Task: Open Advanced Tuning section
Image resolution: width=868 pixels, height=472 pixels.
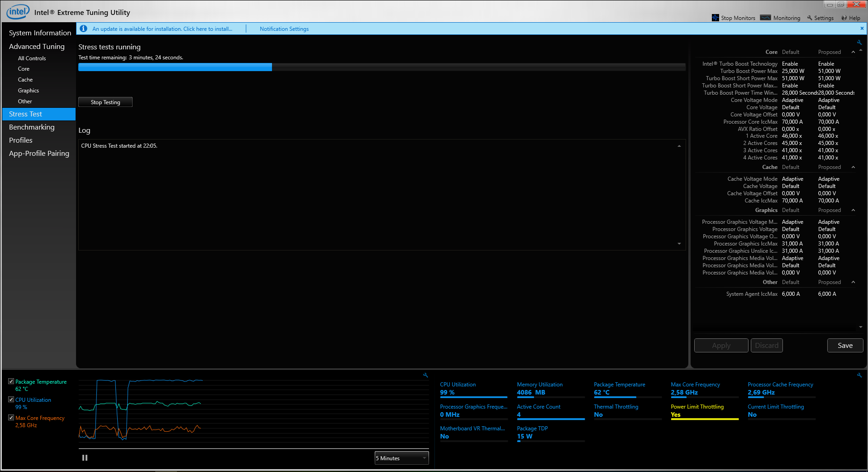Action: 37,46
